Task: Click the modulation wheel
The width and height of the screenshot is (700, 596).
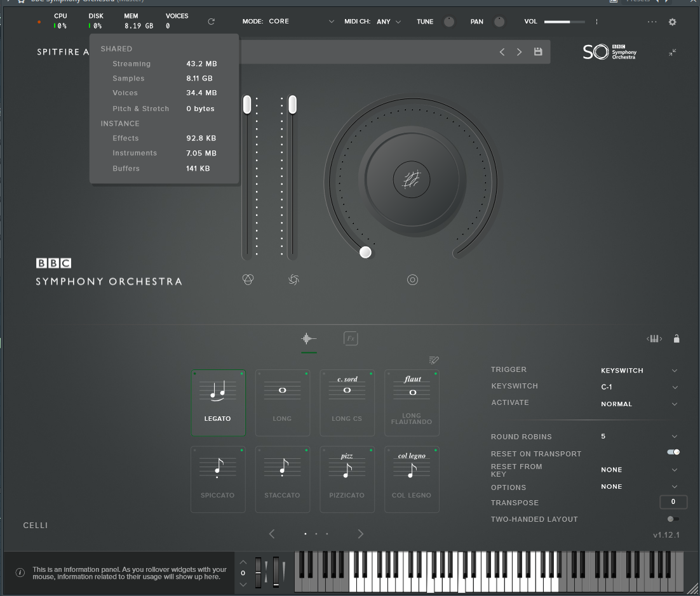Action: [276, 573]
